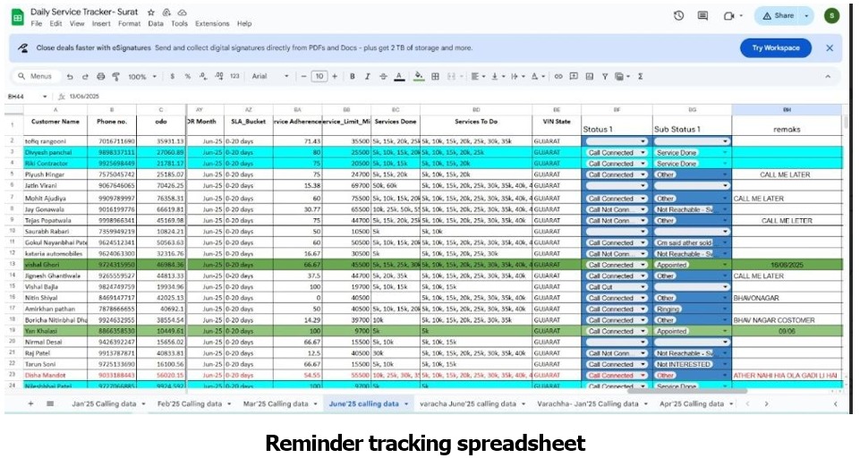Open version history clock icon
The height and width of the screenshot is (458, 868).
tap(678, 16)
